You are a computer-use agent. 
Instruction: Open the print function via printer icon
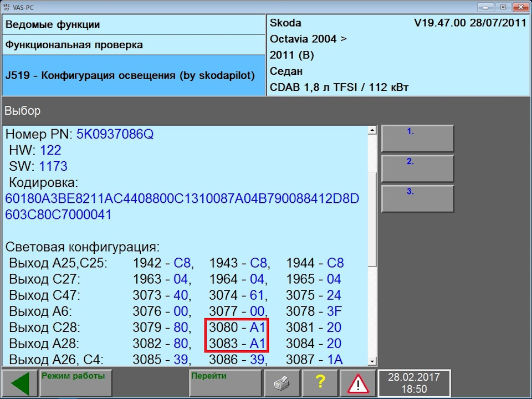point(282,382)
